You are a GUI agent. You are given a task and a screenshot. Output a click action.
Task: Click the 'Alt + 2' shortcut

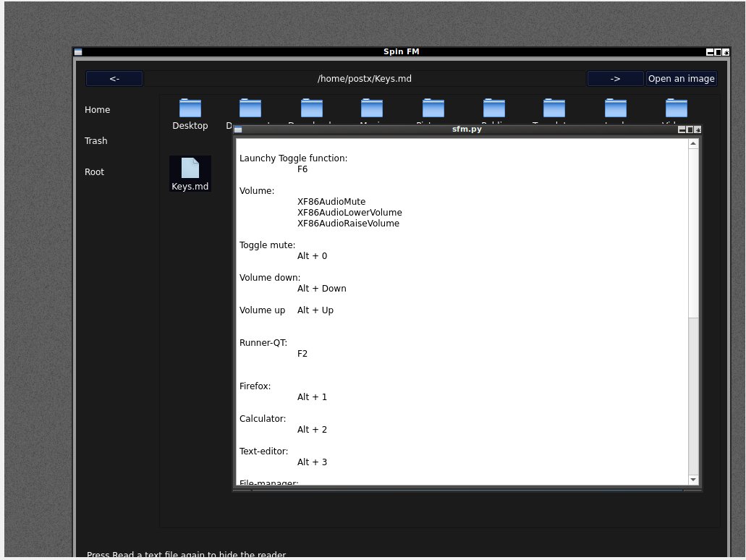(312, 430)
